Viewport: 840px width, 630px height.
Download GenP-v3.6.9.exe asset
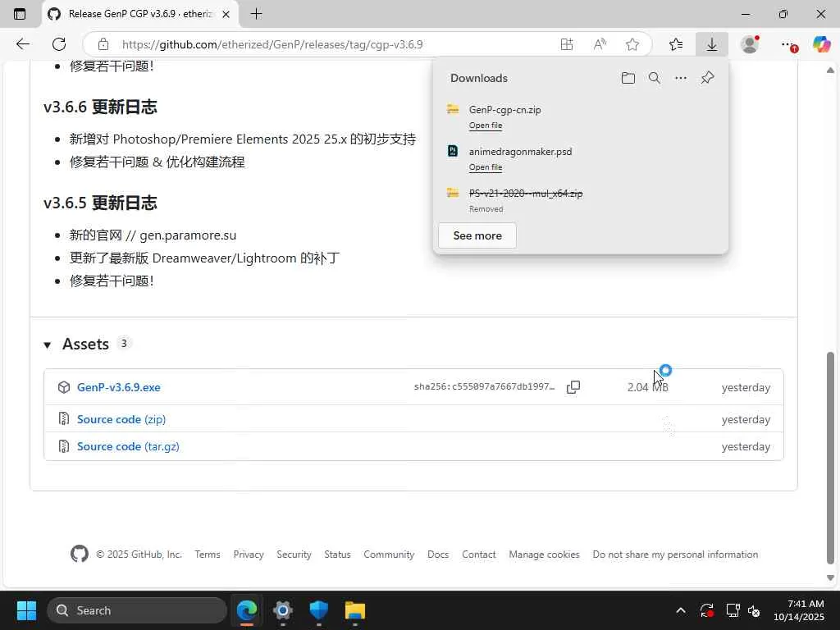tap(118, 387)
